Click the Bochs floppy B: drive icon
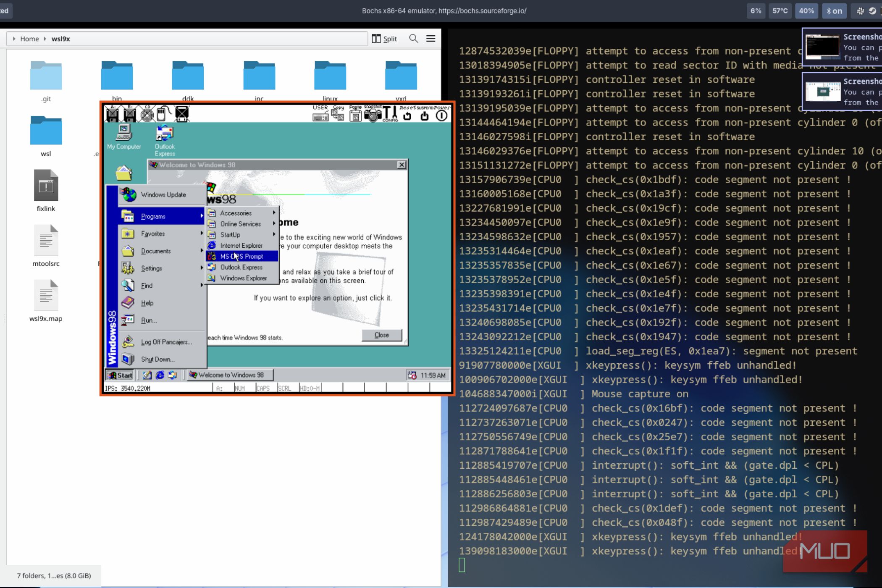 [129, 113]
